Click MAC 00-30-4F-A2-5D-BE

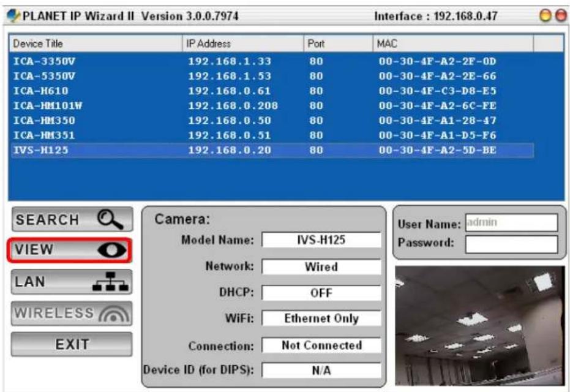(437, 150)
